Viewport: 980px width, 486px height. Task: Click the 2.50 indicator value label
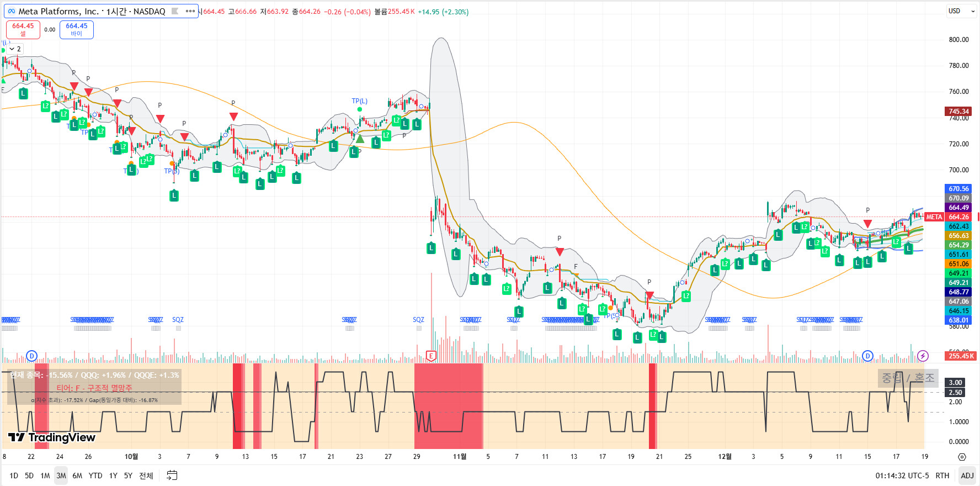click(955, 393)
